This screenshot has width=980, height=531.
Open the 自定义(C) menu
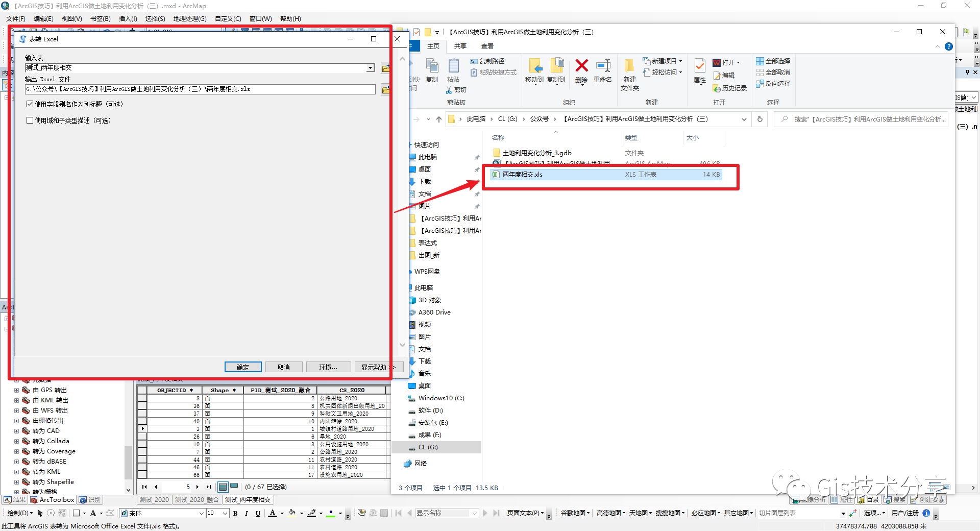point(228,18)
